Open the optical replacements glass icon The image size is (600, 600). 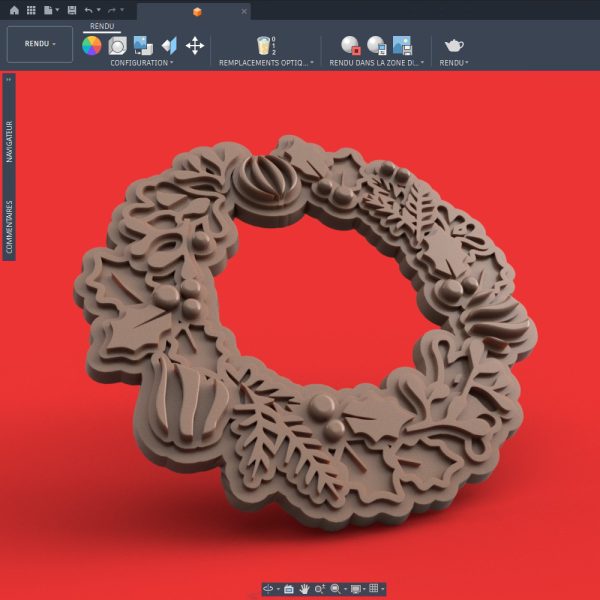click(x=266, y=46)
